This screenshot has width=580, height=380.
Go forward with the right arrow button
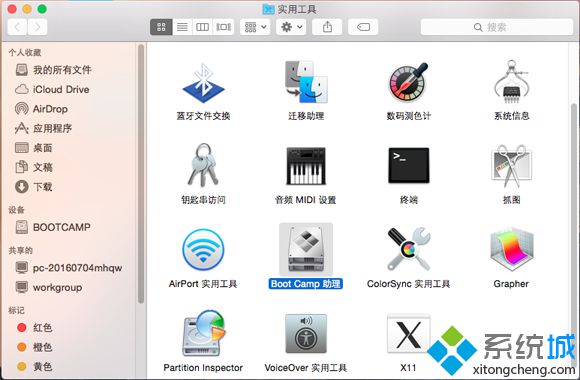(x=37, y=27)
